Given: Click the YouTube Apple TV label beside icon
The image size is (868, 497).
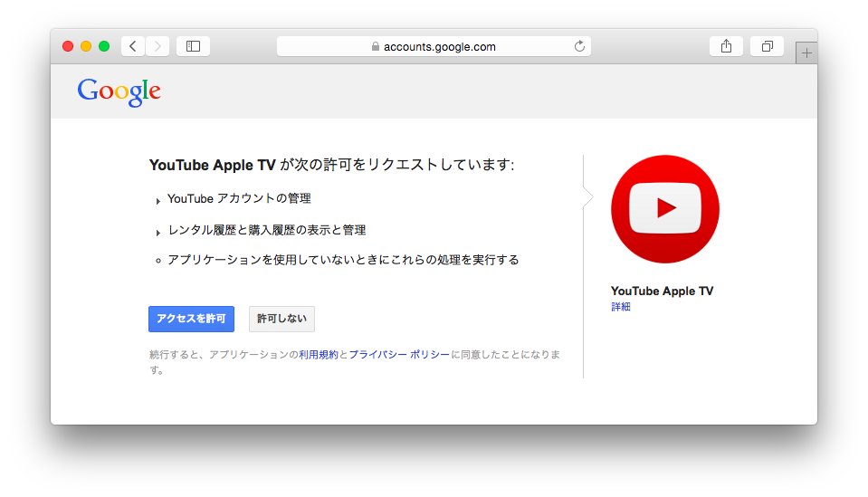Looking at the screenshot, I should (662, 292).
